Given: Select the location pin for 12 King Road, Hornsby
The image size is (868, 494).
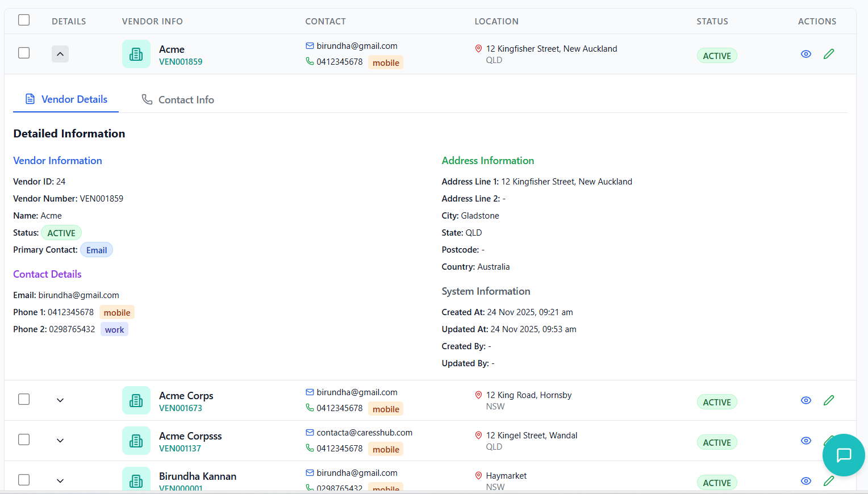Looking at the screenshot, I should point(478,395).
